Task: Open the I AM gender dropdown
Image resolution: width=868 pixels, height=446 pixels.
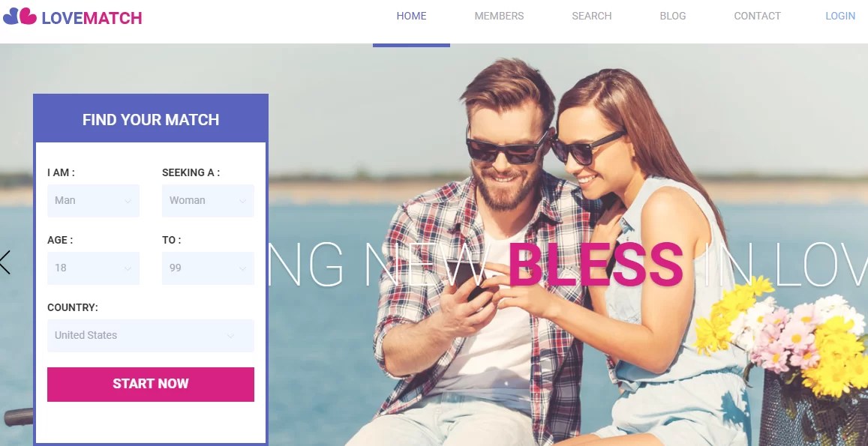Action: pyautogui.click(x=93, y=200)
